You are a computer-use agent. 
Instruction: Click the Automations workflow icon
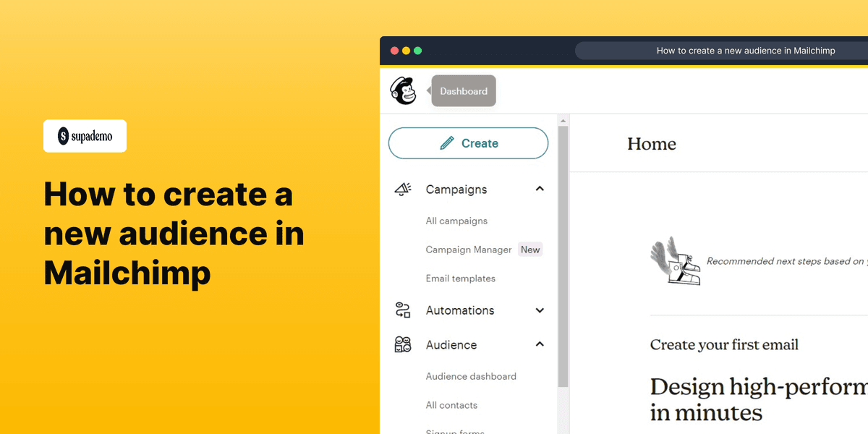click(x=404, y=310)
